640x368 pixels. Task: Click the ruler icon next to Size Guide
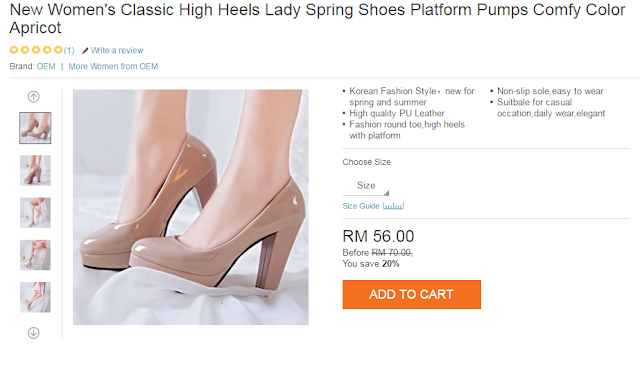click(x=393, y=206)
